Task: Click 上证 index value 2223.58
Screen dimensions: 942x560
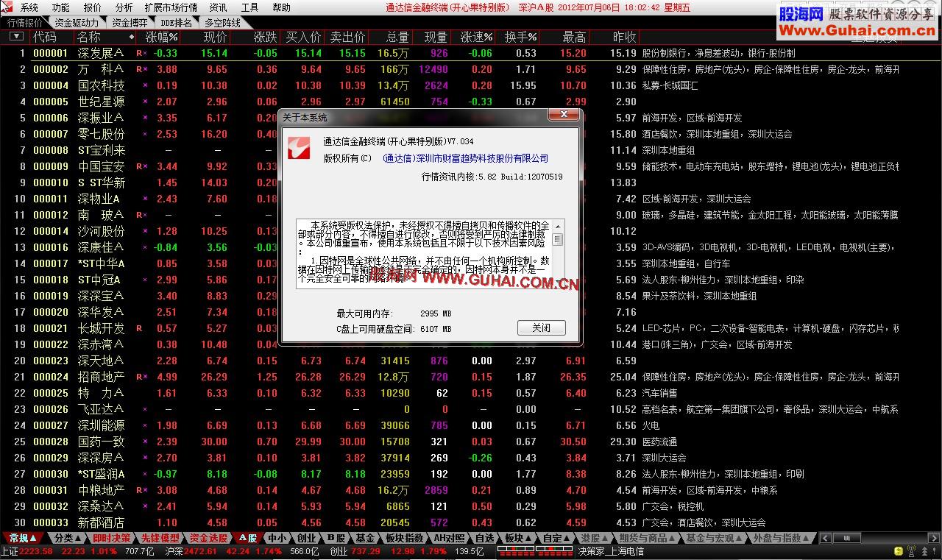Action: click(36, 551)
